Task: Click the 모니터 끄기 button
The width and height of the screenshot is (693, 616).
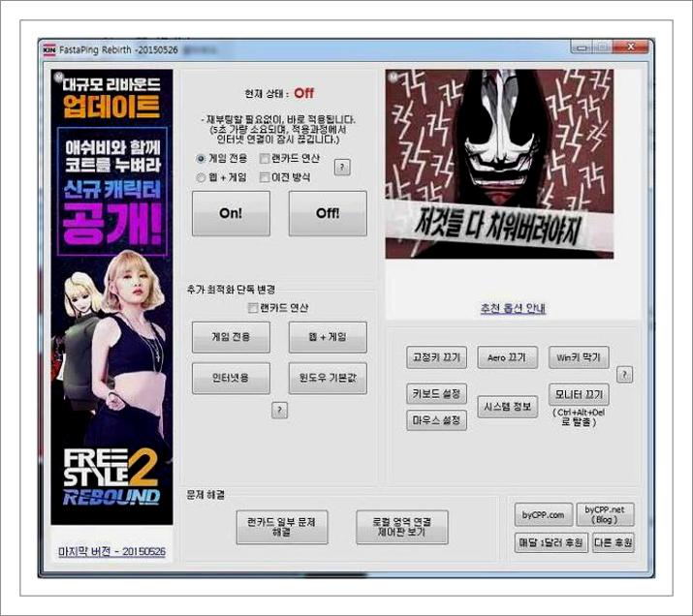Action: pyautogui.click(x=579, y=394)
